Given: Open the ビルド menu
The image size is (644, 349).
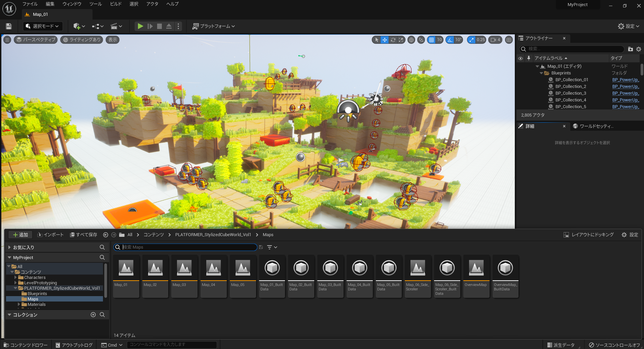Looking at the screenshot, I should pos(116,4).
